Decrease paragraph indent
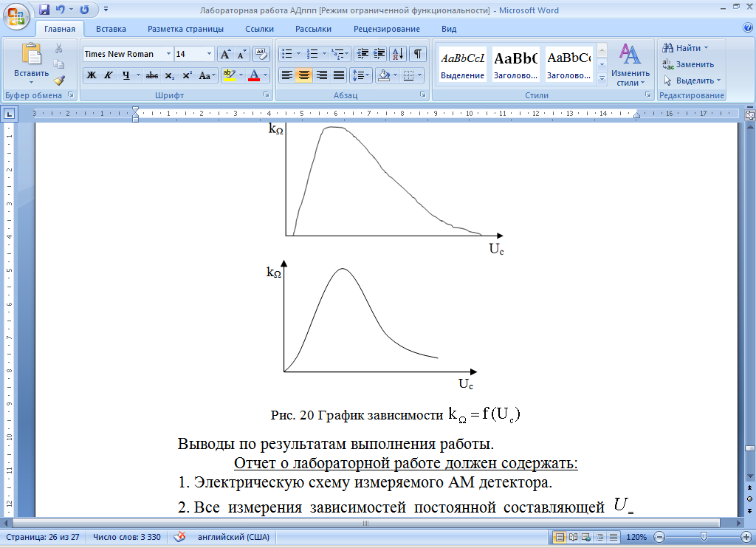 tap(362, 54)
